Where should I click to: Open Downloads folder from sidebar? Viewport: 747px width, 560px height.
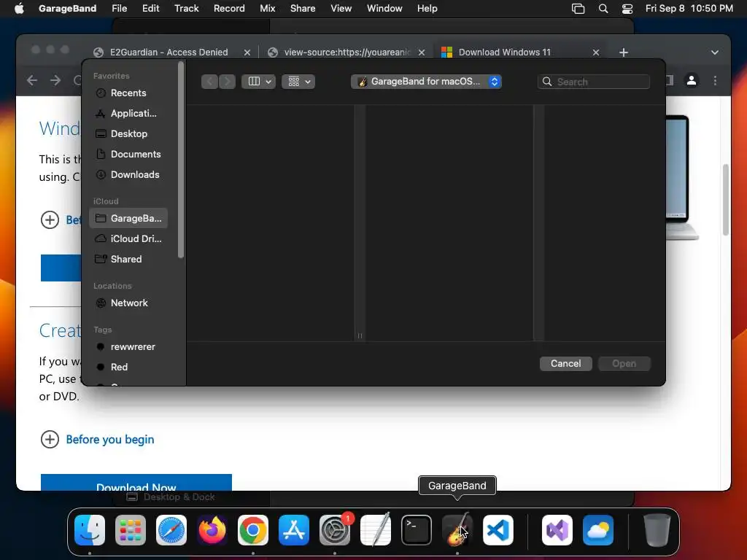click(x=128, y=175)
